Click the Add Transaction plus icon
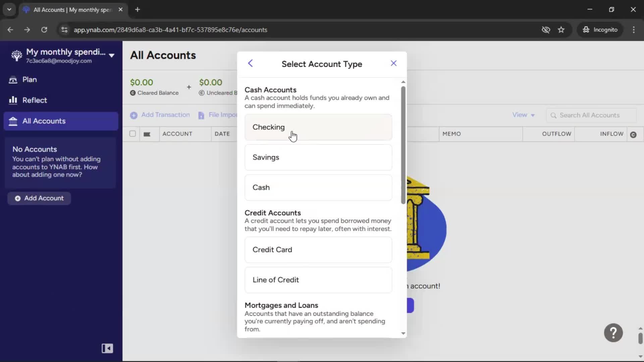Image resolution: width=644 pixels, height=362 pixels. click(x=134, y=115)
